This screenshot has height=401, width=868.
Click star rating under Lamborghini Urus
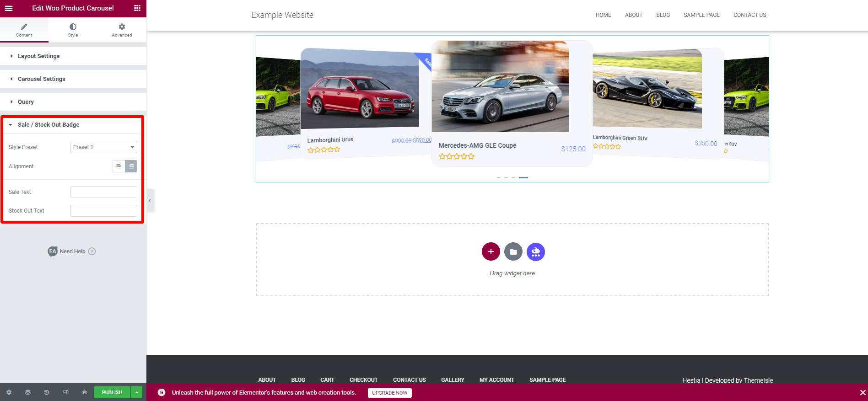click(323, 150)
